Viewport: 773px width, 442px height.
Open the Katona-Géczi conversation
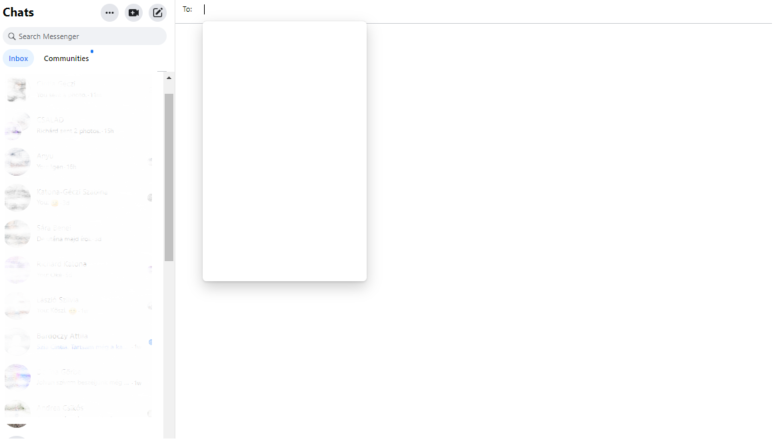80,197
